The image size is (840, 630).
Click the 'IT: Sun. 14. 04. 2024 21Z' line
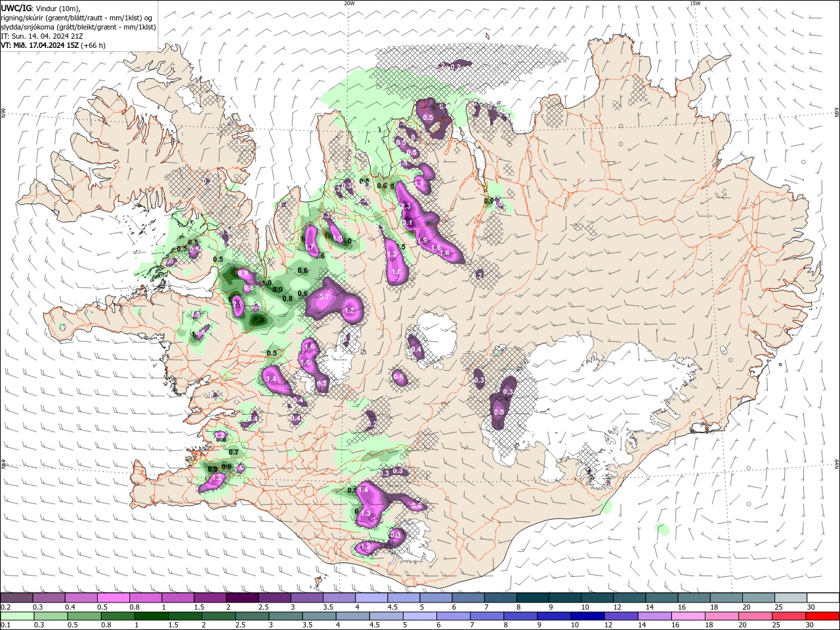pos(41,36)
